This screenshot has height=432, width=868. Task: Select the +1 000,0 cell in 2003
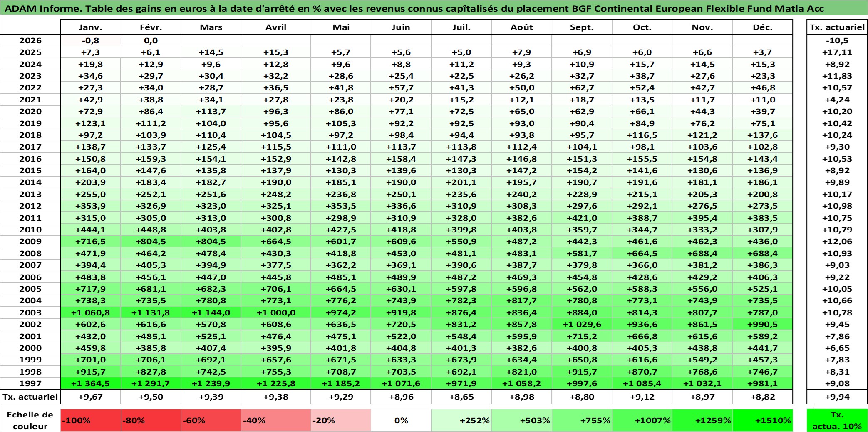click(276, 313)
